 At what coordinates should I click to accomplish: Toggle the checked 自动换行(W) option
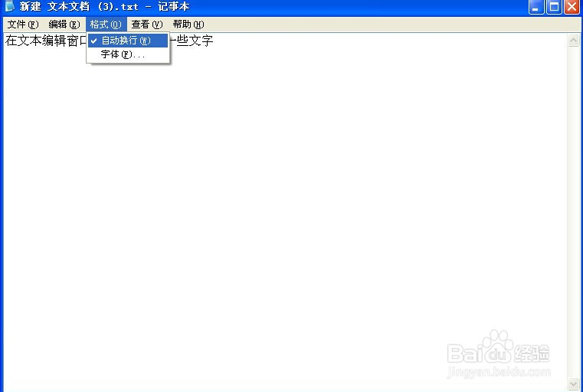point(128,41)
